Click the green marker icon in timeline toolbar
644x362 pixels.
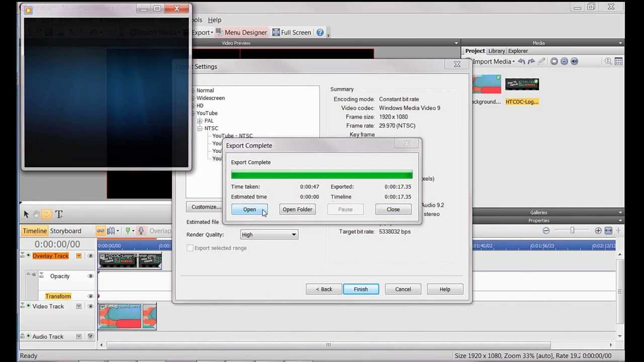tap(127, 231)
